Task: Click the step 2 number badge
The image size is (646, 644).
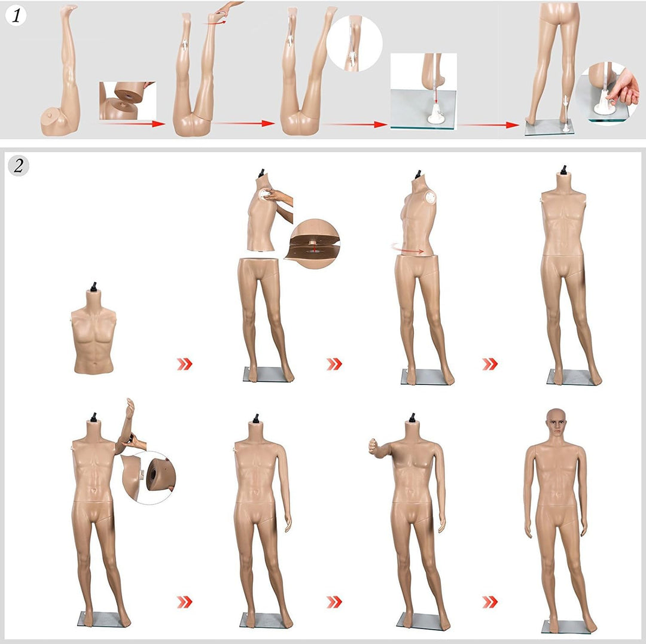Action: pyautogui.click(x=18, y=166)
